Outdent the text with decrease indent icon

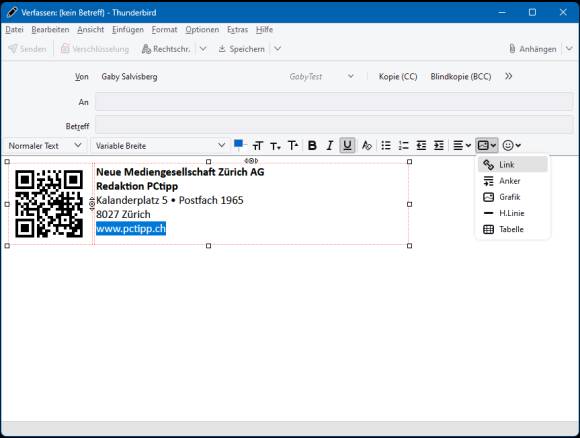click(x=421, y=145)
